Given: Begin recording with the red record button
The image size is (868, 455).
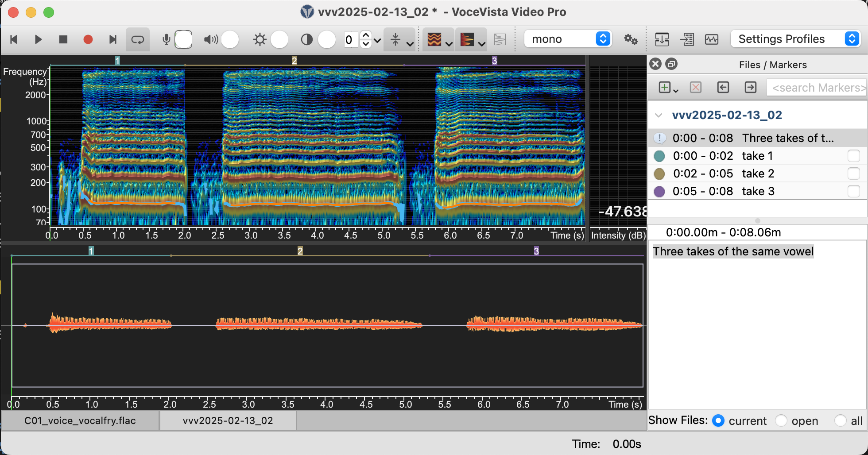Looking at the screenshot, I should [x=88, y=39].
